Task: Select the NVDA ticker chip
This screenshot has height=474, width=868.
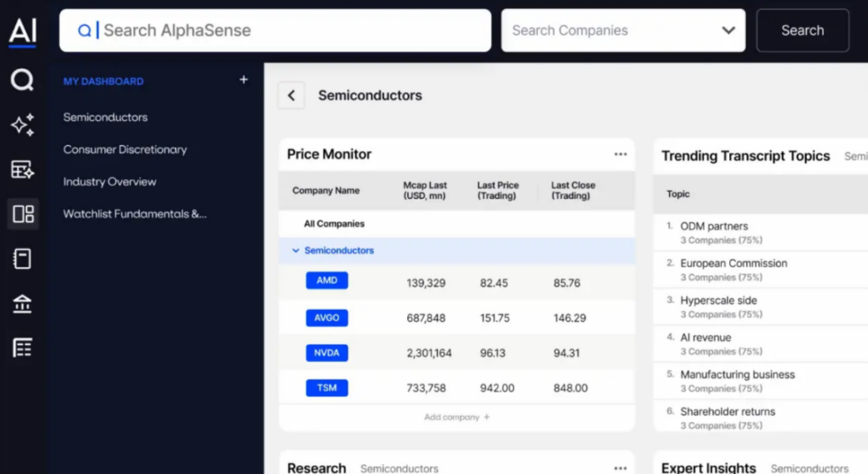Action: 327,353
